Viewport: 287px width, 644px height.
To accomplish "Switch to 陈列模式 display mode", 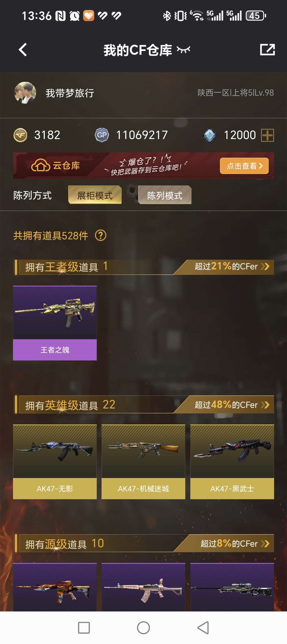I will click(165, 195).
